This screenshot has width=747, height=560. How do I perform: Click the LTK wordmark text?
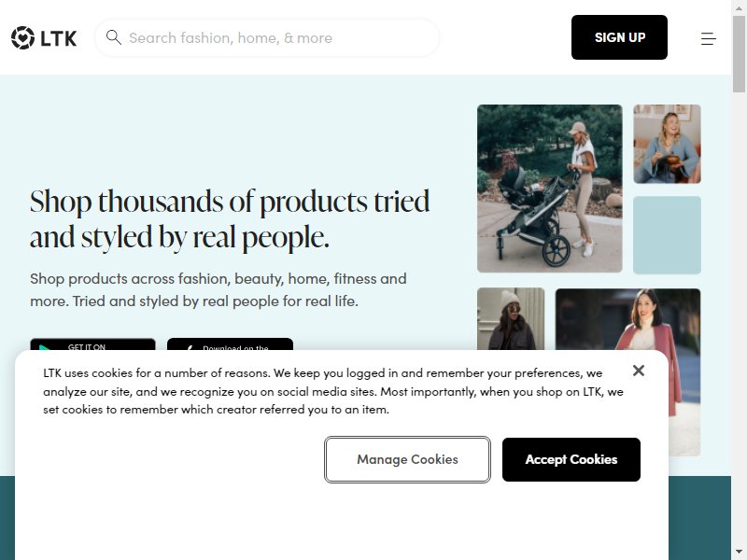point(59,38)
